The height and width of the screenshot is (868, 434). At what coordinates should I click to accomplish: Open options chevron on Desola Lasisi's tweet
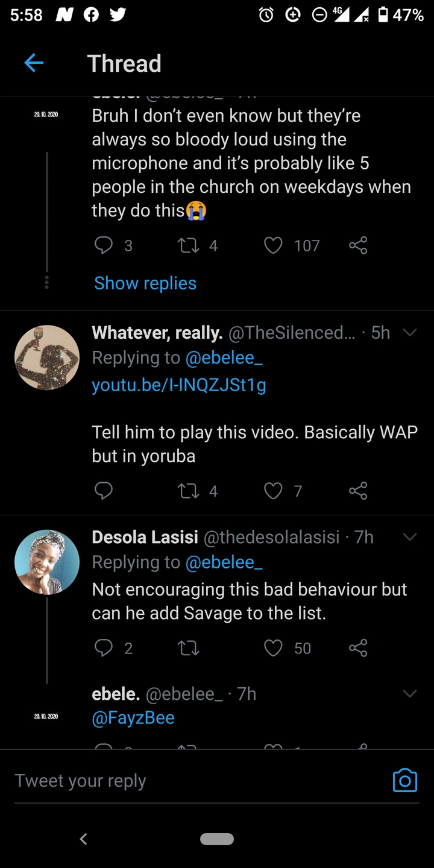pos(410,536)
